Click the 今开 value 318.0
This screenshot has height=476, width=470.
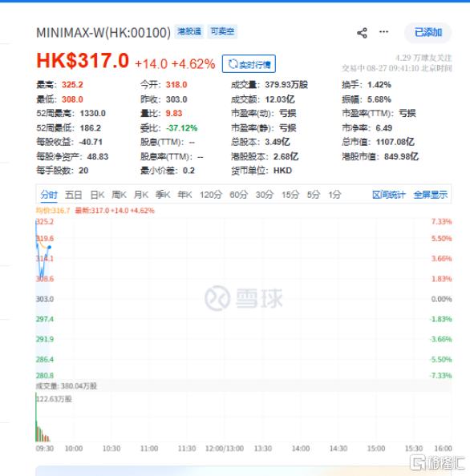176,85
